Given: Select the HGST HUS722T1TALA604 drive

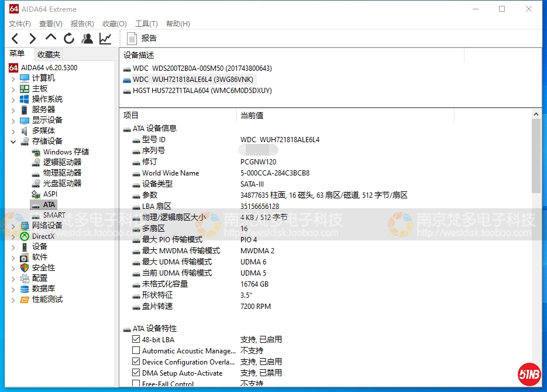Looking at the screenshot, I should (202, 91).
